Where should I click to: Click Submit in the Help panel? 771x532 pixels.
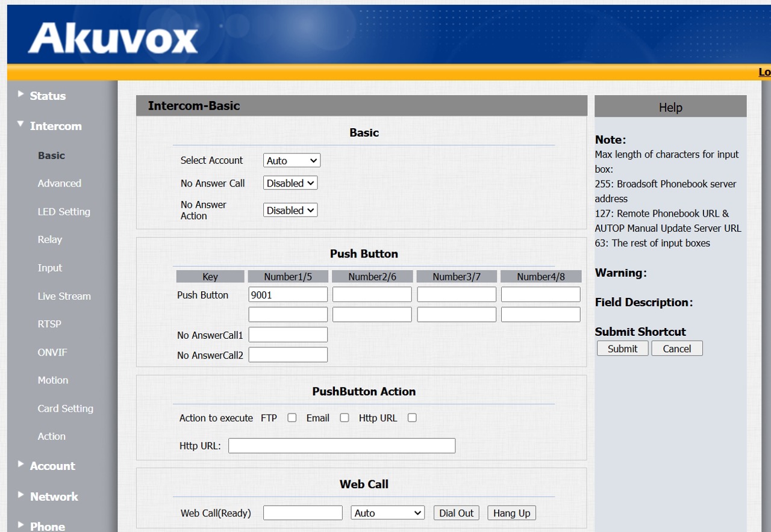(622, 348)
